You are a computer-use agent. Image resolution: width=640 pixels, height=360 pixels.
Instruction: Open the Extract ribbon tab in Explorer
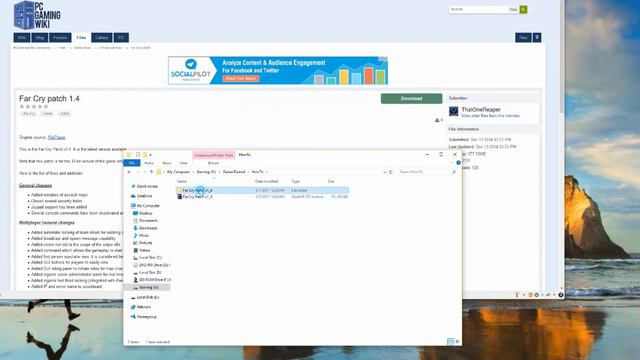coord(213,163)
